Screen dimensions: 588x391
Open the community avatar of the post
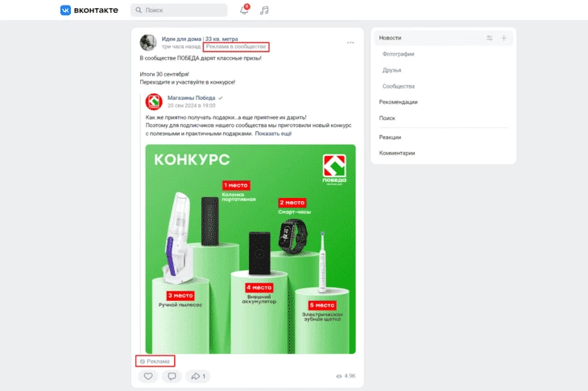(x=148, y=43)
